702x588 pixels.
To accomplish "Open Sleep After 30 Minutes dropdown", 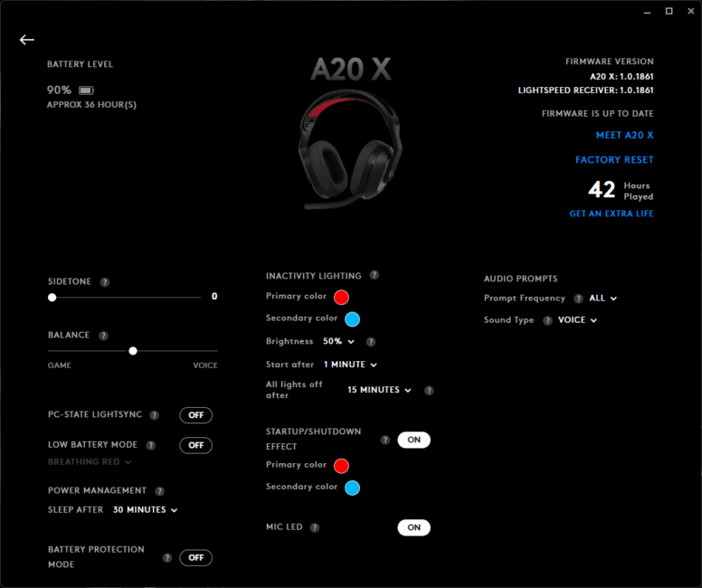I will coord(145,509).
